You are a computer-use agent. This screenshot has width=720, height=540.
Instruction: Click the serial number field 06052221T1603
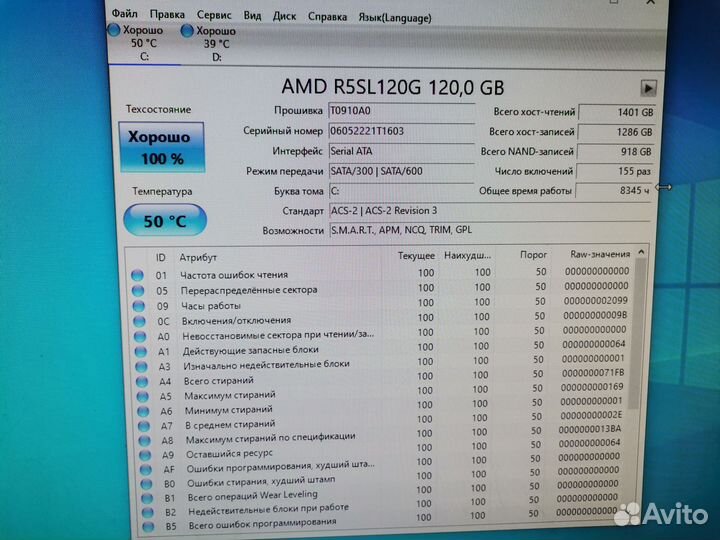click(402, 131)
